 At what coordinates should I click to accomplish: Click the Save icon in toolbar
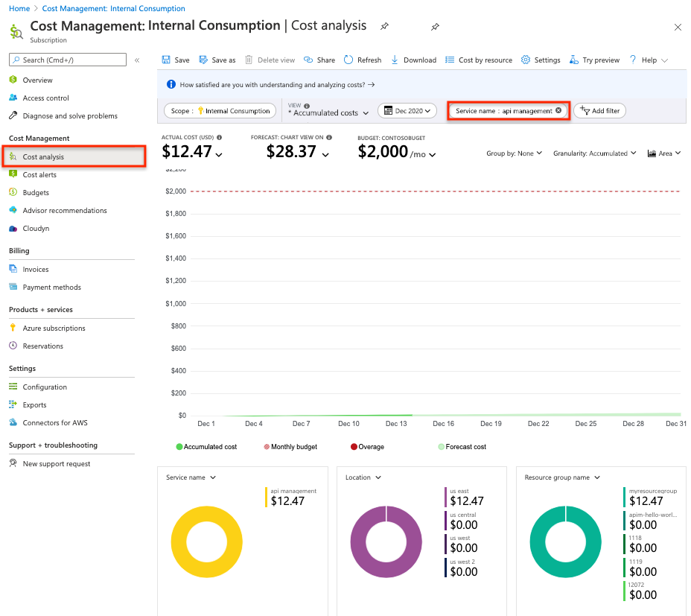(166, 60)
